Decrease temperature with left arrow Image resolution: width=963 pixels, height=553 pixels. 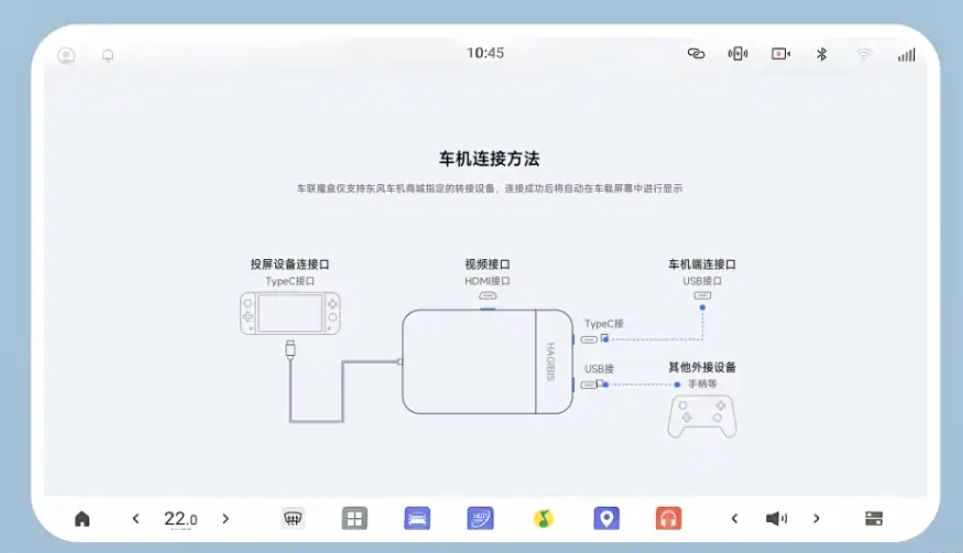click(136, 519)
